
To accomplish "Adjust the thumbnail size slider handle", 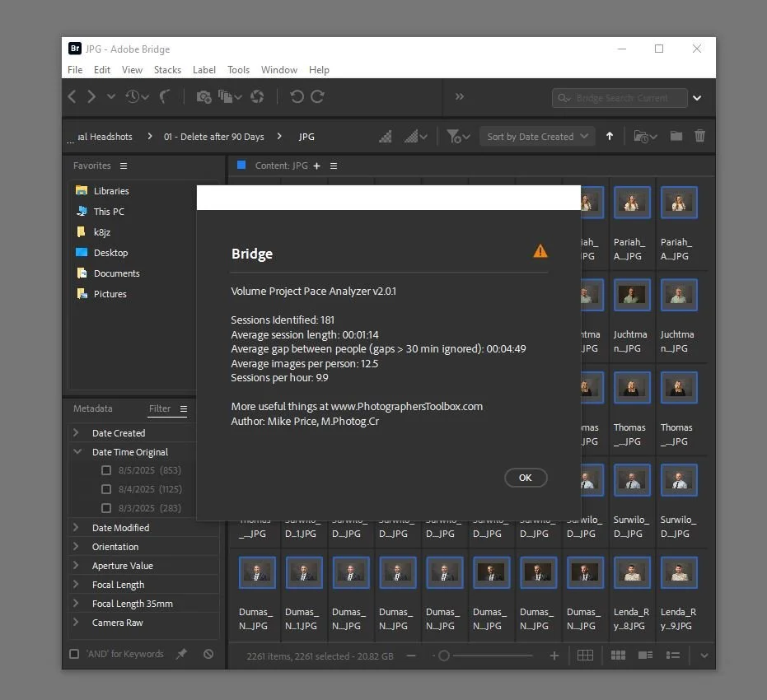I will (444, 656).
